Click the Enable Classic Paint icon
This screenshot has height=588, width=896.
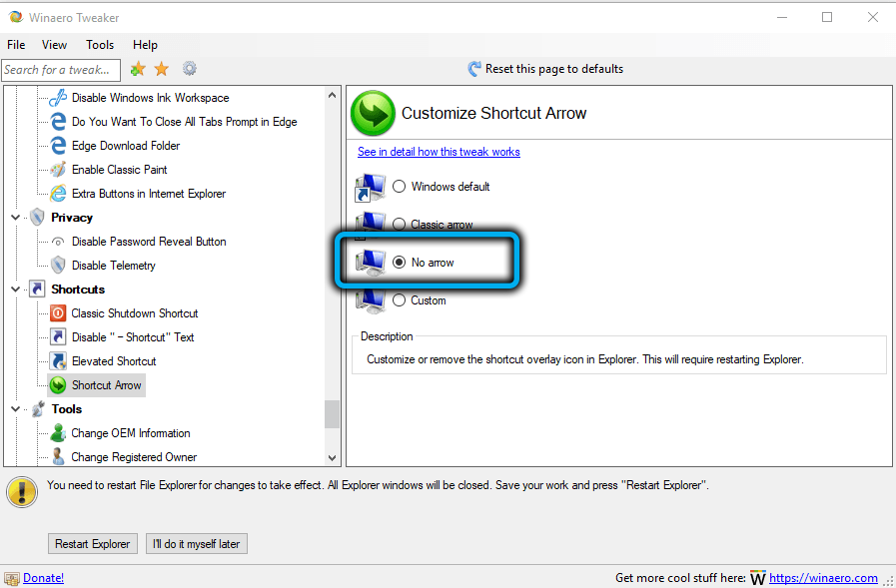pyautogui.click(x=58, y=170)
